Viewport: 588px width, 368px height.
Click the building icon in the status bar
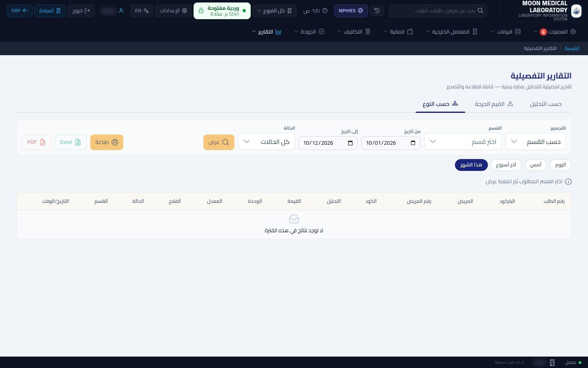point(552,363)
